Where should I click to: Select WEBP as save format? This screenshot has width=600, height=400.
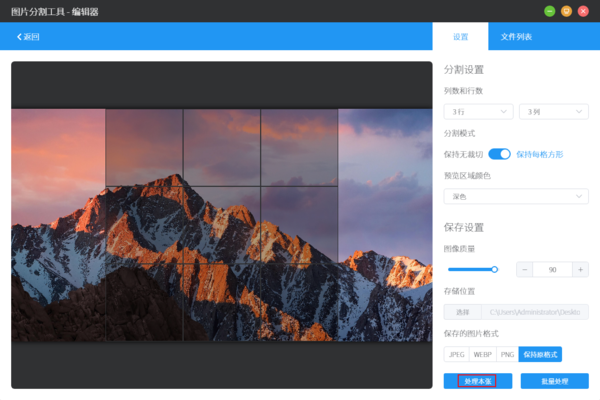pos(483,354)
